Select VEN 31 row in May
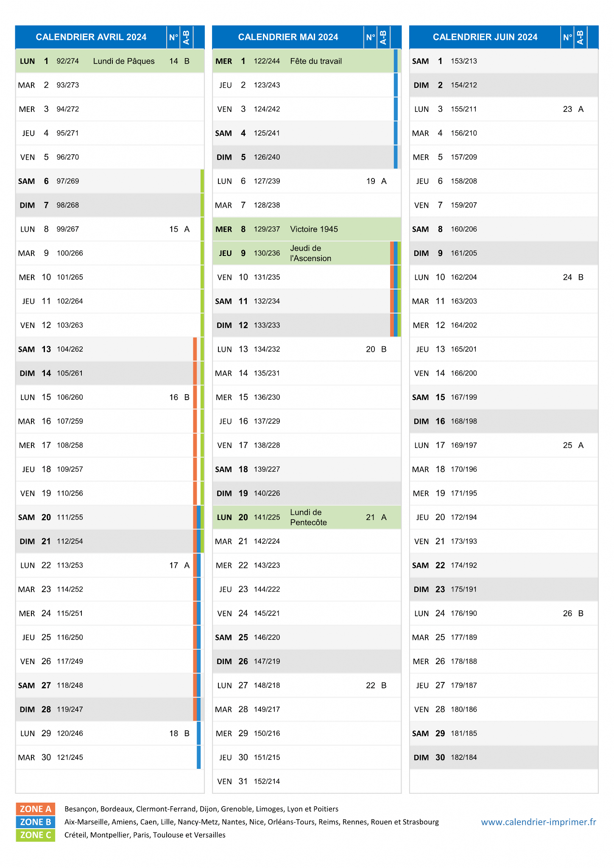The height and width of the screenshot is (868, 614). click(307, 781)
